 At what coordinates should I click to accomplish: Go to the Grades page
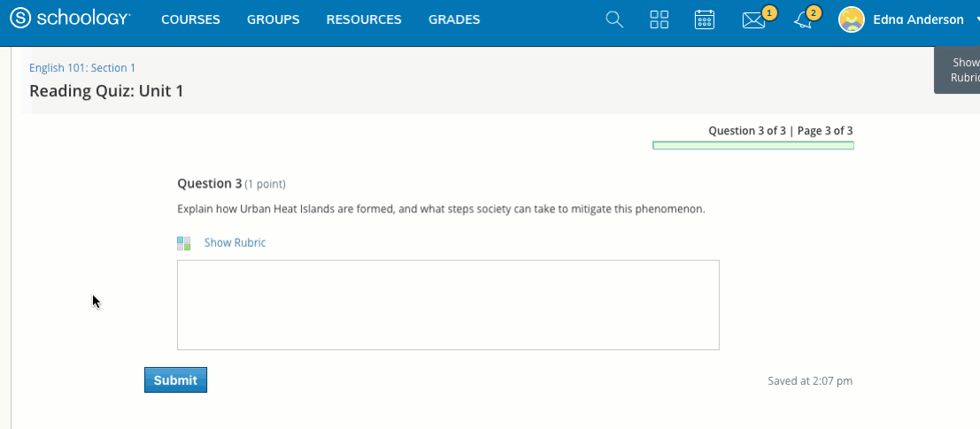coord(454,19)
